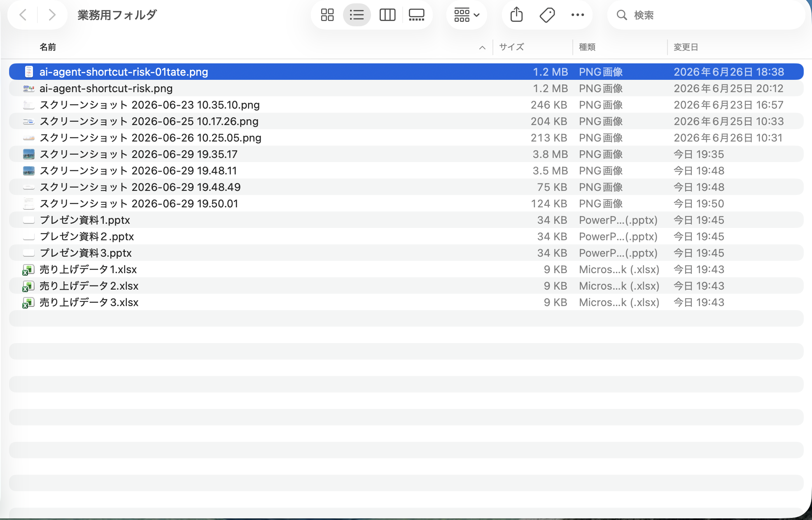Viewport: 812px width, 520px height.
Task: Click the 検索 search field
Action: [x=706, y=15]
